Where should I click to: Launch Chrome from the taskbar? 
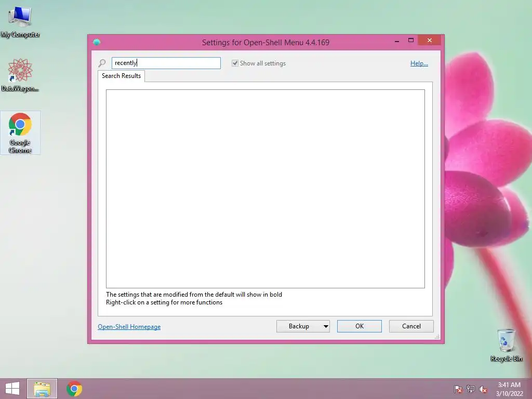click(x=74, y=389)
